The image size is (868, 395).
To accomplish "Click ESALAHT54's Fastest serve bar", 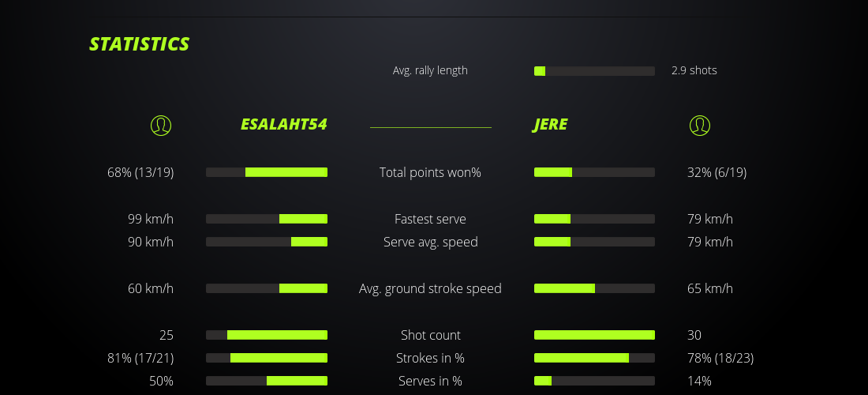I will point(267,219).
